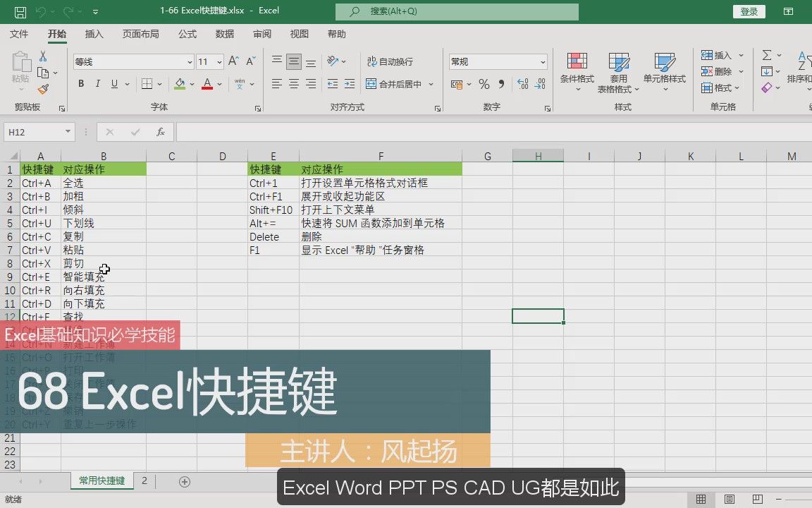Switch to the 插入 ribbon tab
This screenshot has height=508, width=812.
(94, 33)
